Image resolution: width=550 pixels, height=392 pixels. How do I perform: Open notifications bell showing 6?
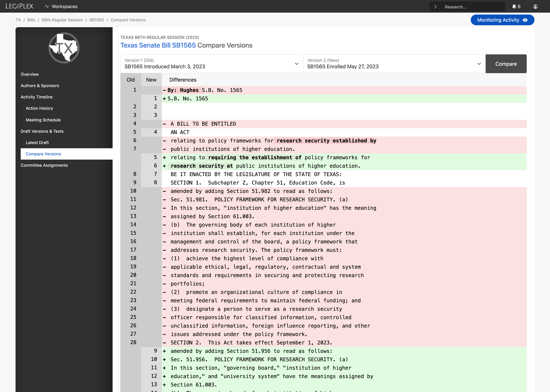point(516,6)
